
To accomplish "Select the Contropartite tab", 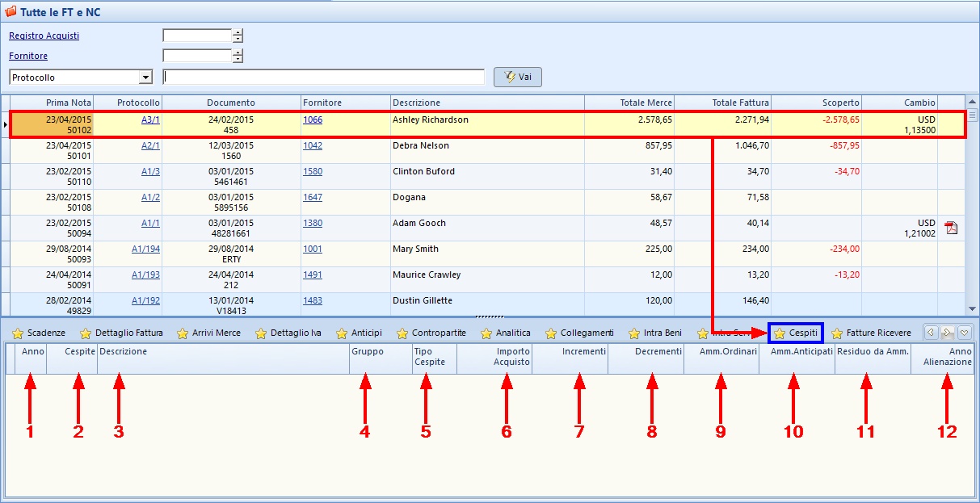I will (x=439, y=333).
